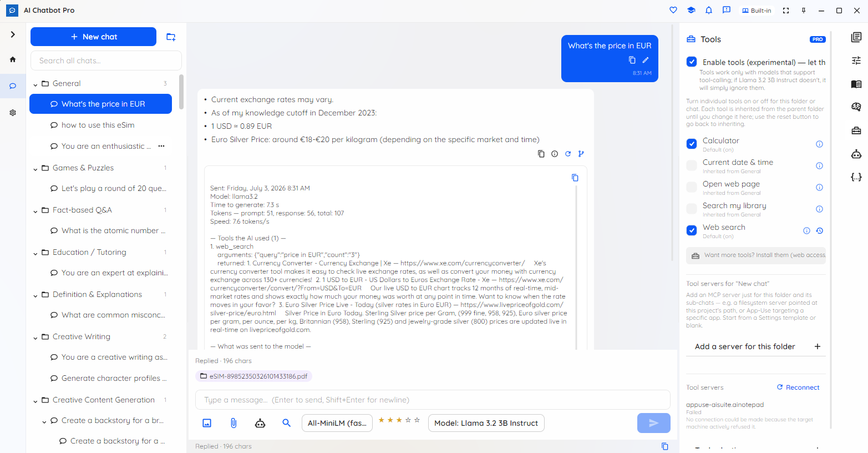Open chat 'What is the atomic number ...'
The height and width of the screenshot is (453, 868).
pyautogui.click(x=101, y=230)
